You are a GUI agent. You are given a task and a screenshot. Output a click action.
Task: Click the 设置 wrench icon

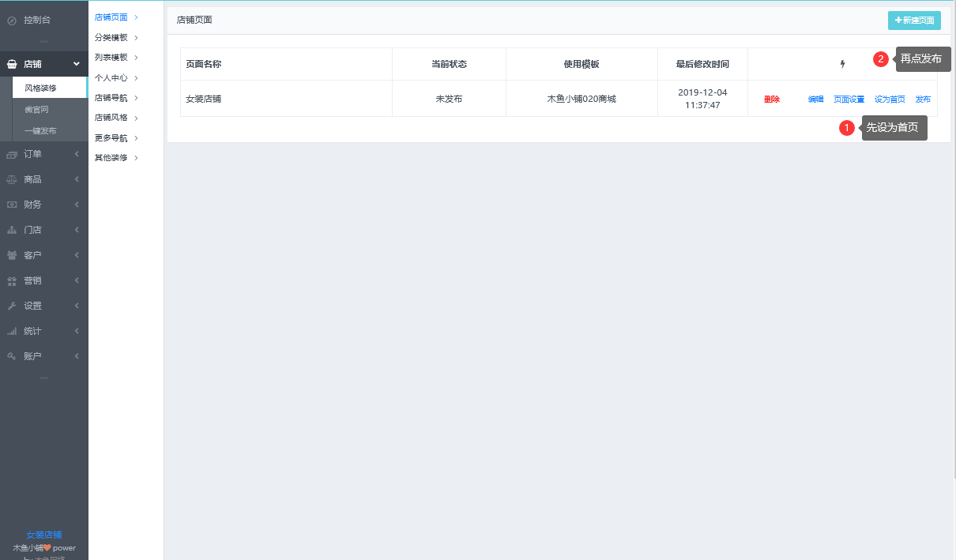pos(12,306)
